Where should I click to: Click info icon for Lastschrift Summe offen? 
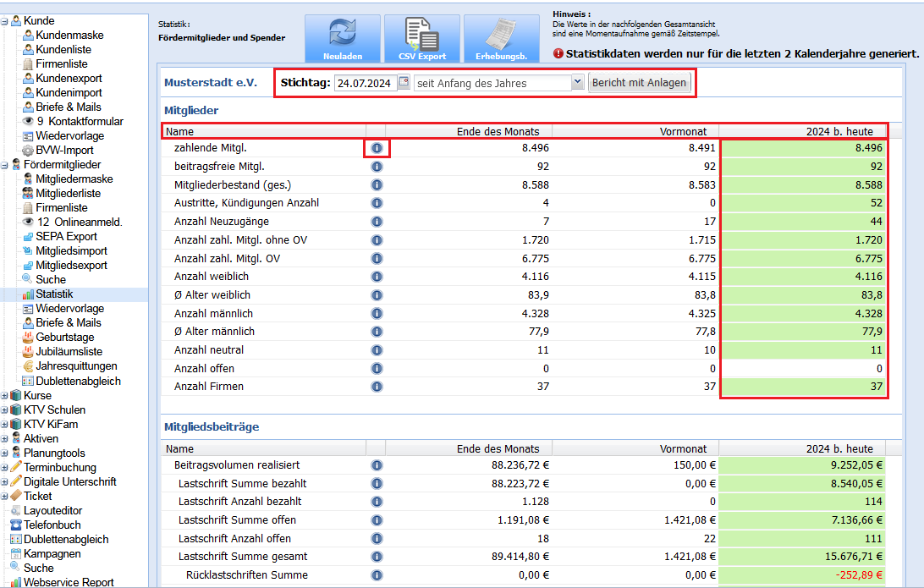tap(377, 520)
